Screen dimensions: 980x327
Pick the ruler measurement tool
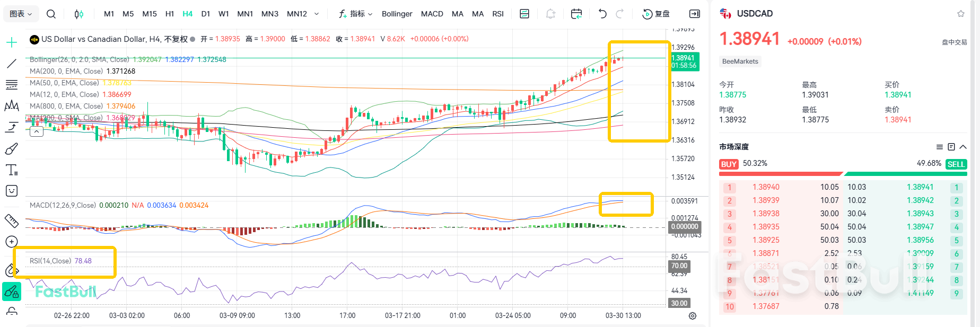click(11, 220)
